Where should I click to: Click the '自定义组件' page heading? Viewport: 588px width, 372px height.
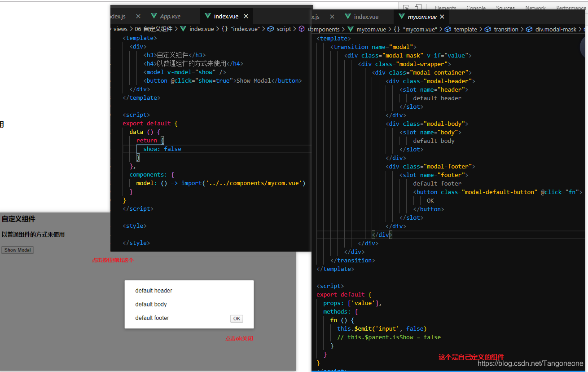click(18, 219)
